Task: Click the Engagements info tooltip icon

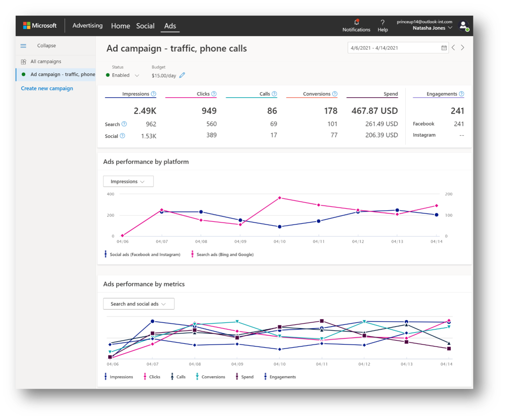Action: tap(462, 94)
